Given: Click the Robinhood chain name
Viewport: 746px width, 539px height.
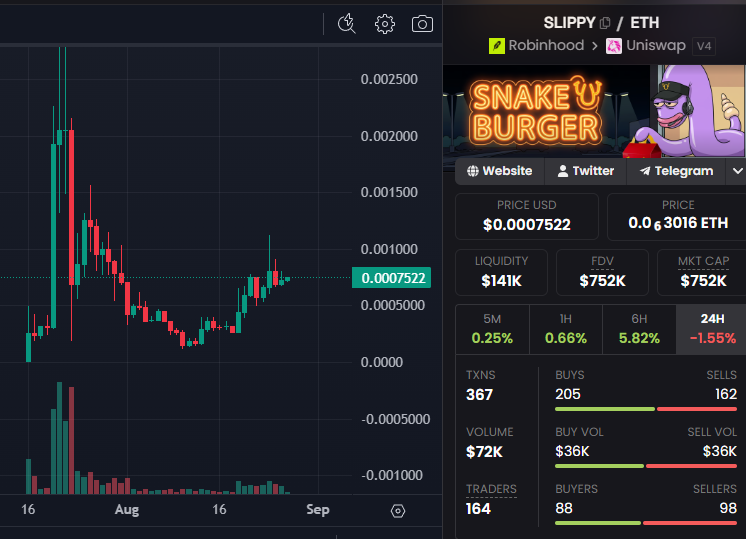Looking at the screenshot, I should click(x=546, y=45).
